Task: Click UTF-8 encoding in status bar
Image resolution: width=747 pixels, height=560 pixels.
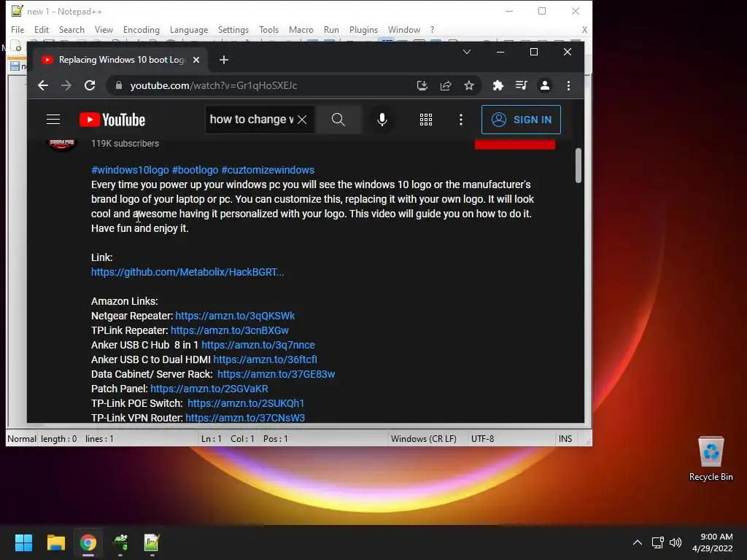Action: [483, 438]
